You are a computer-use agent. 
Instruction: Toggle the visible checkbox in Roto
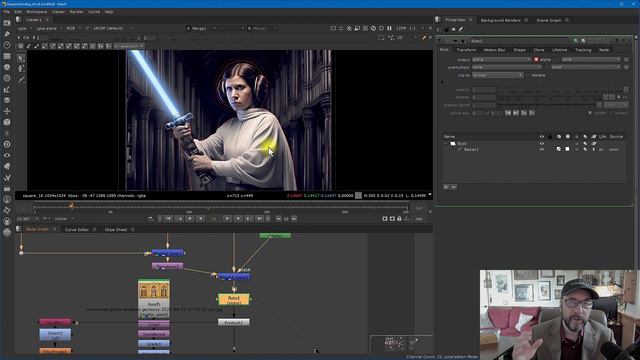click(590, 113)
